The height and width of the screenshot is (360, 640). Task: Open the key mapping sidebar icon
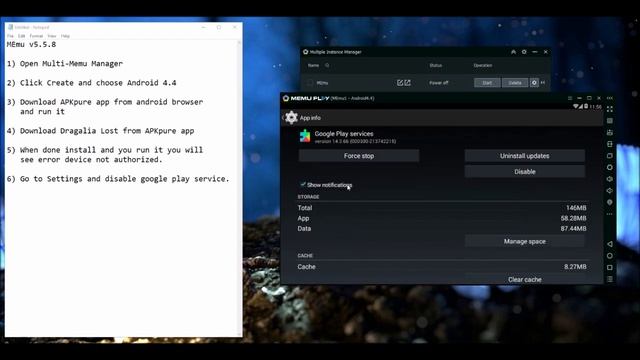(609, 121)
